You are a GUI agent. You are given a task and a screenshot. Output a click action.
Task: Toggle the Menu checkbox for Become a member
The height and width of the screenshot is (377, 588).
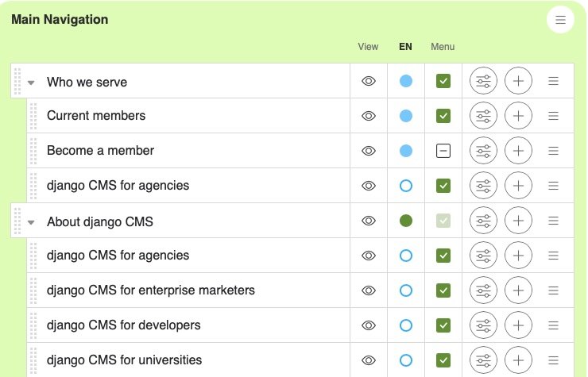[x=443, y=151]
